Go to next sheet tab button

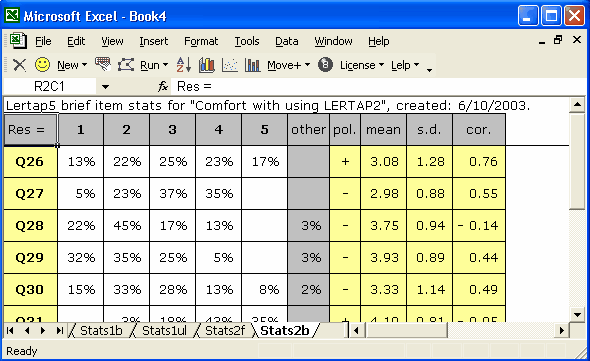43,331
